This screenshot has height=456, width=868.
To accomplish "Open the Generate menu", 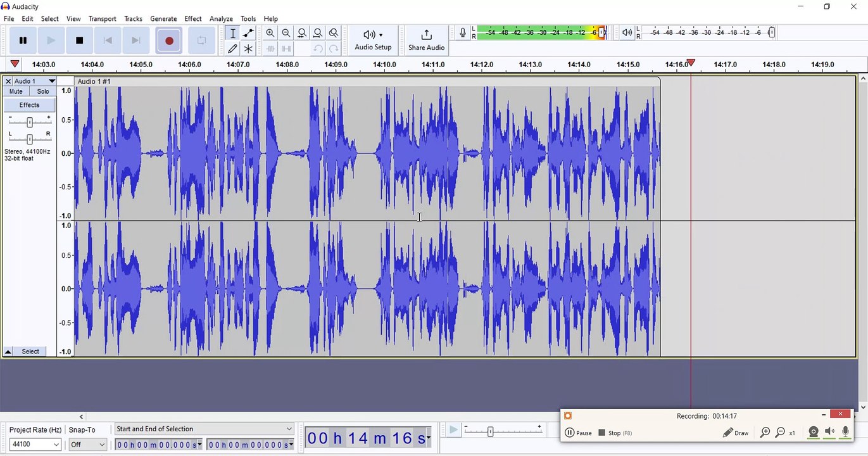I will 163,19.
